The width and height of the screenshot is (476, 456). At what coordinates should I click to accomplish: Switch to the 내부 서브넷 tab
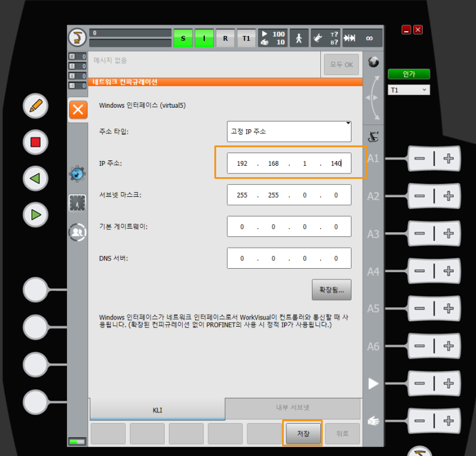click(293, 408)
